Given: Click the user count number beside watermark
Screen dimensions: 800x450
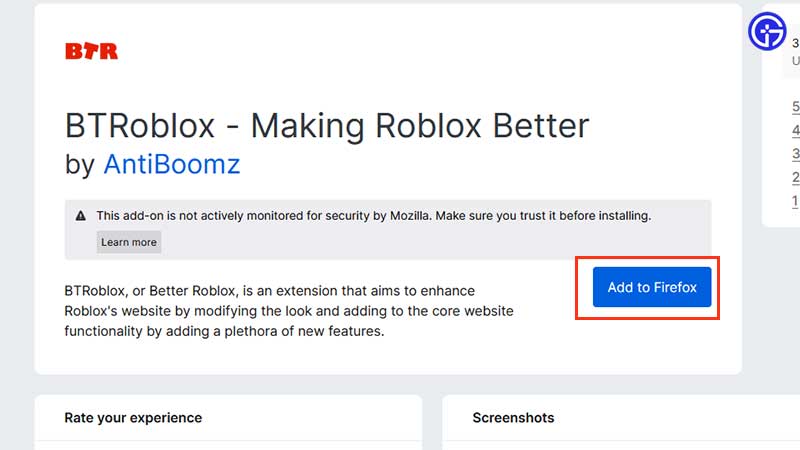Looking at the screenshot, I should (795, 43).
